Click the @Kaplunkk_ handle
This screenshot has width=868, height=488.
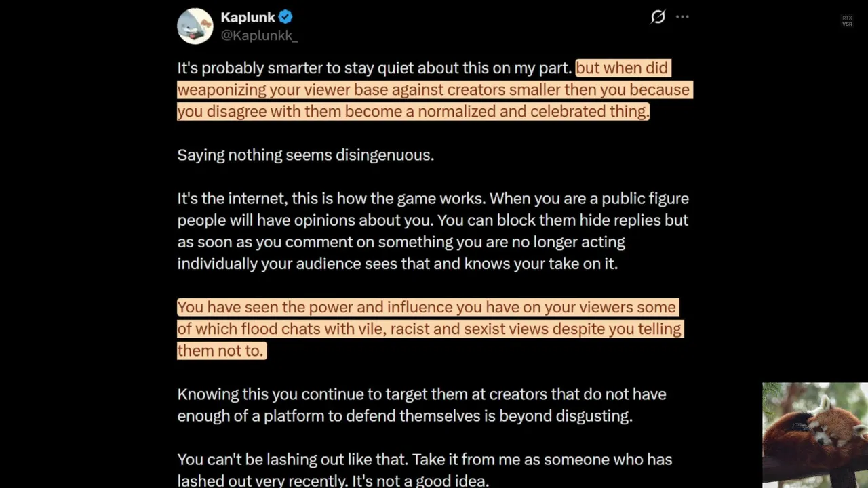tap(259, 35)
